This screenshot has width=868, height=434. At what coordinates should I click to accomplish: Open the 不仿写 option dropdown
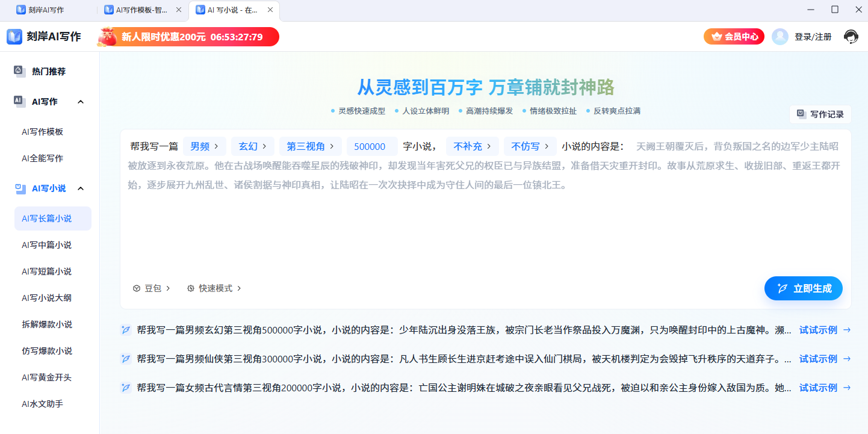point(530,146)
